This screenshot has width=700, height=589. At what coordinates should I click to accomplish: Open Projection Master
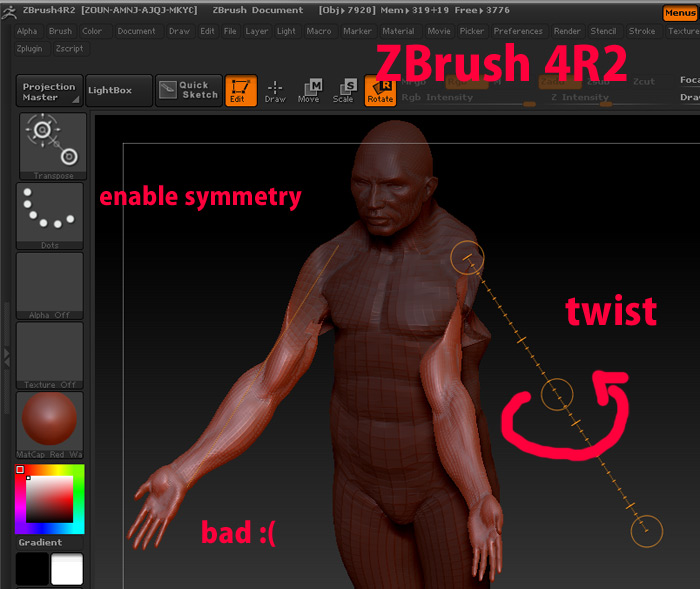[50, 91]
